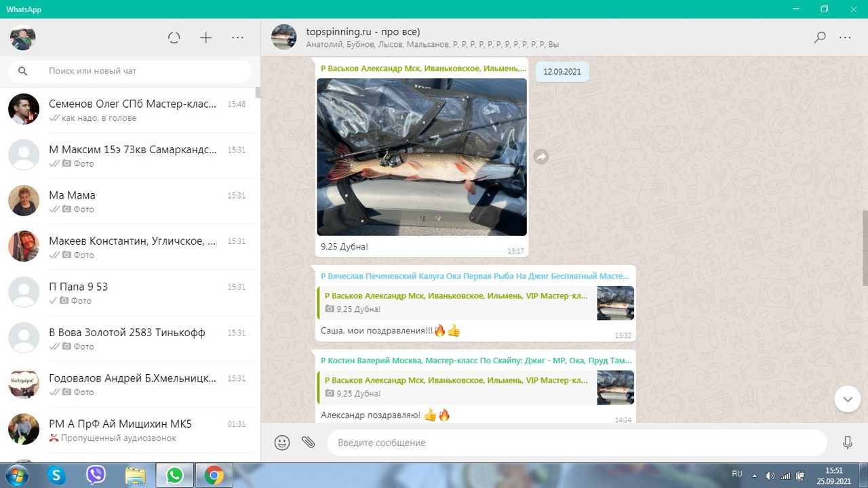Click avatar of Годовалов Андрей contact
This screenshot has width=868, height=488.
tap(24, 384)
